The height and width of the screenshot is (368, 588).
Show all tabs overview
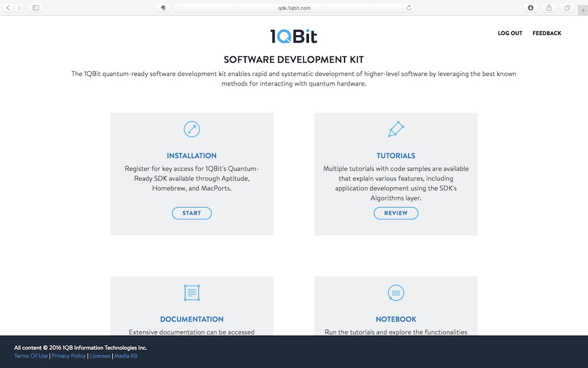click(567, 8)
